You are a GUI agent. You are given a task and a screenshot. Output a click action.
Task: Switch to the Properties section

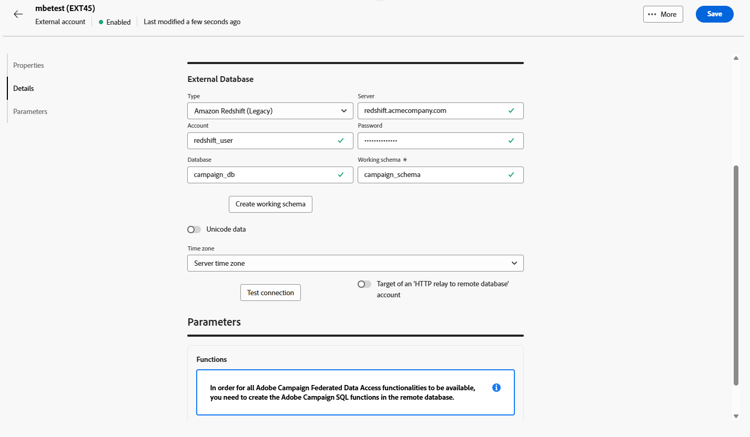click(29, 66)
